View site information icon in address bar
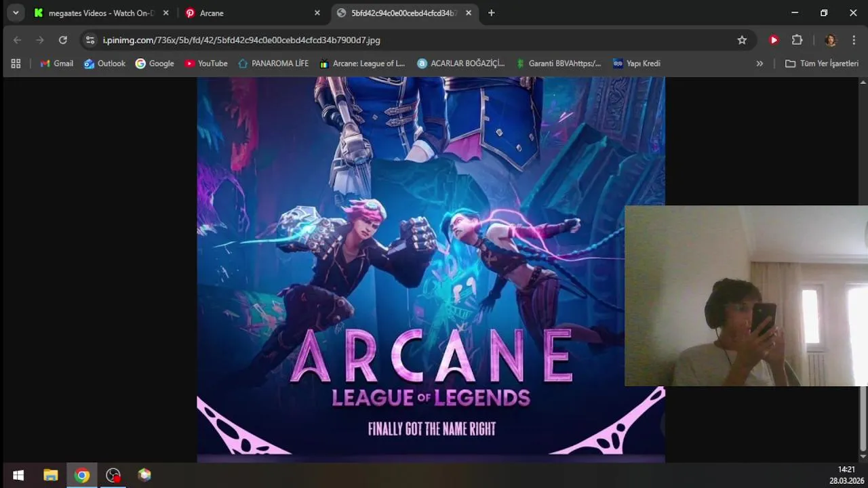 pyautogui.click(x=90, y=40)
